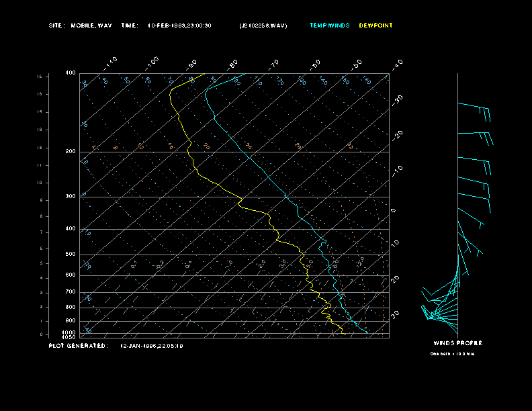Click the -110 temperature label at top
Viewport: 532px width, 411px height.
coord(110,64)
